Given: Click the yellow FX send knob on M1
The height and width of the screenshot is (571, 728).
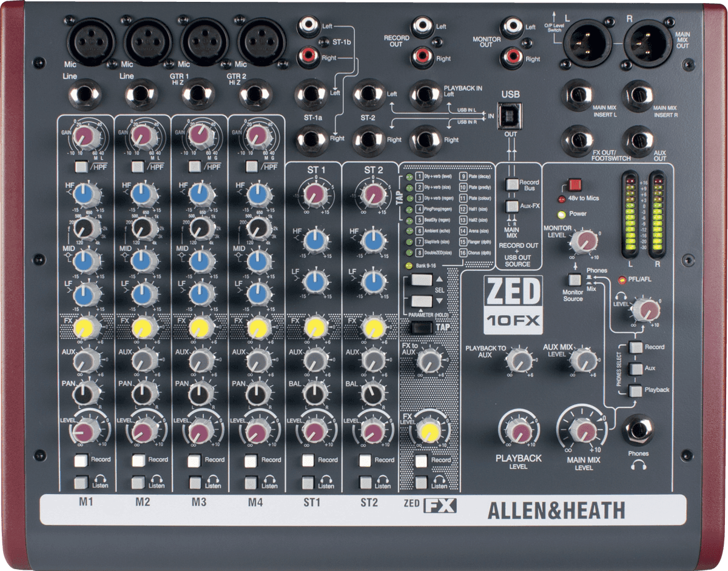Looking at the screenshot, I should (84, 328).
